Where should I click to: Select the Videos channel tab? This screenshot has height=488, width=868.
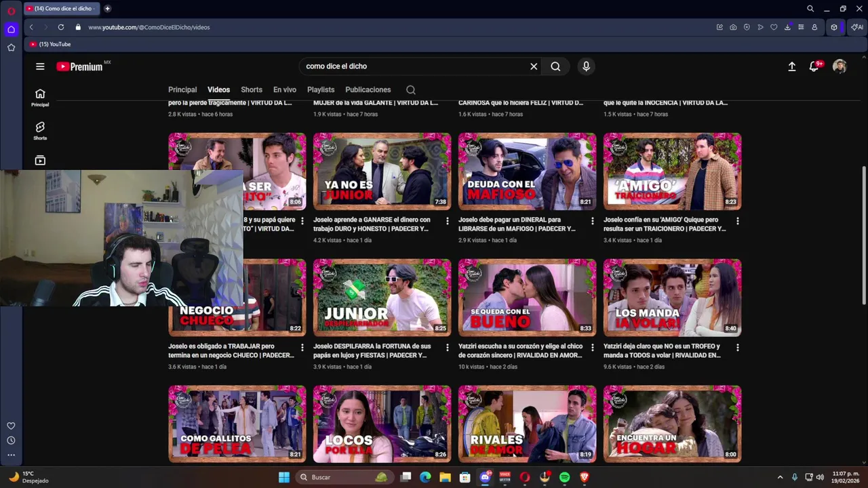point(218,89)
